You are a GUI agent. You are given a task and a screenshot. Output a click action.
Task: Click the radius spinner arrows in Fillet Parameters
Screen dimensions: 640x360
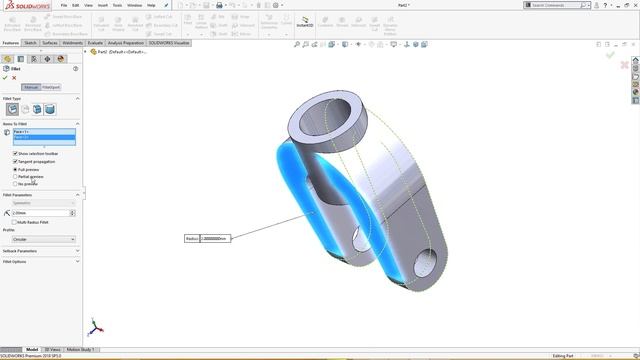click(73, 213)
